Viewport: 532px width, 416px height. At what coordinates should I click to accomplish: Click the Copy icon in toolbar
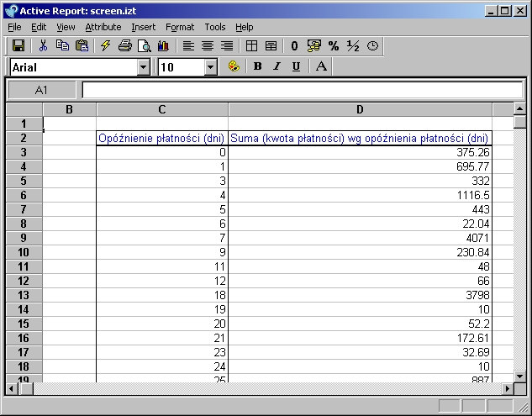[x=62, y=45]
